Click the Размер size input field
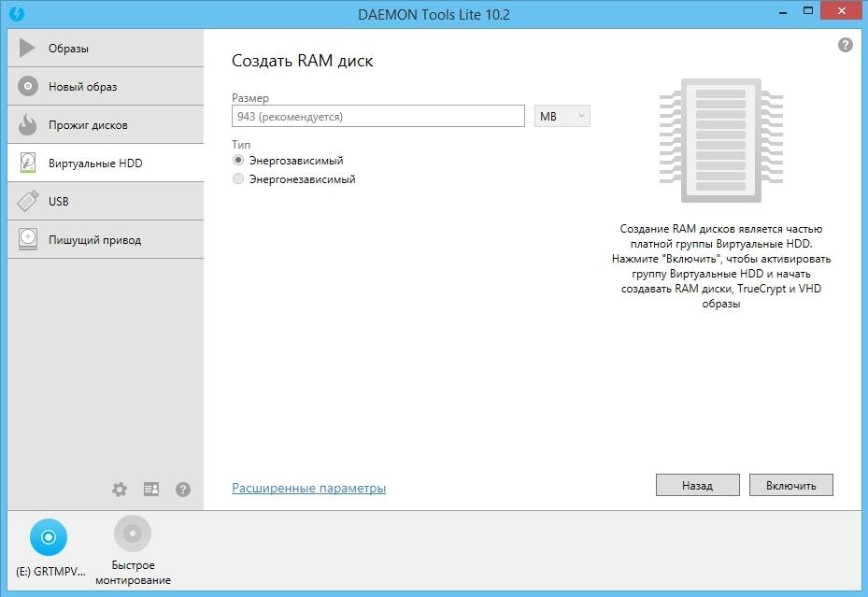The width and height of the screenshot is (868, 597). click(x=378, y=116)
